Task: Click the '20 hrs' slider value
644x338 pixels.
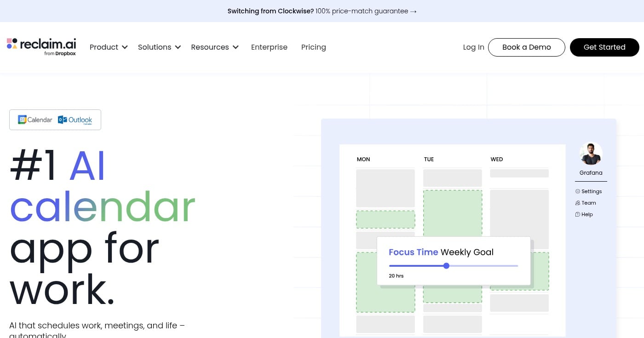Action: click(x=396, y=276)
